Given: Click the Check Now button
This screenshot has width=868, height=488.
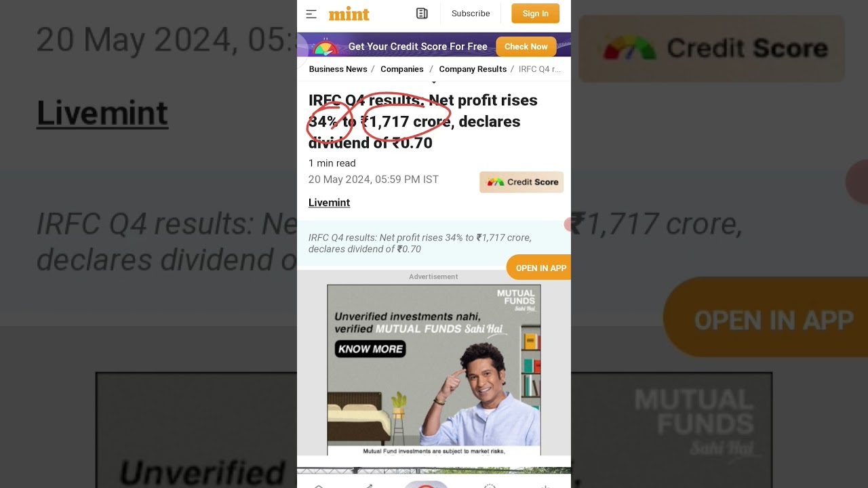Looking at the screenshot, I should tap(526, 47).
